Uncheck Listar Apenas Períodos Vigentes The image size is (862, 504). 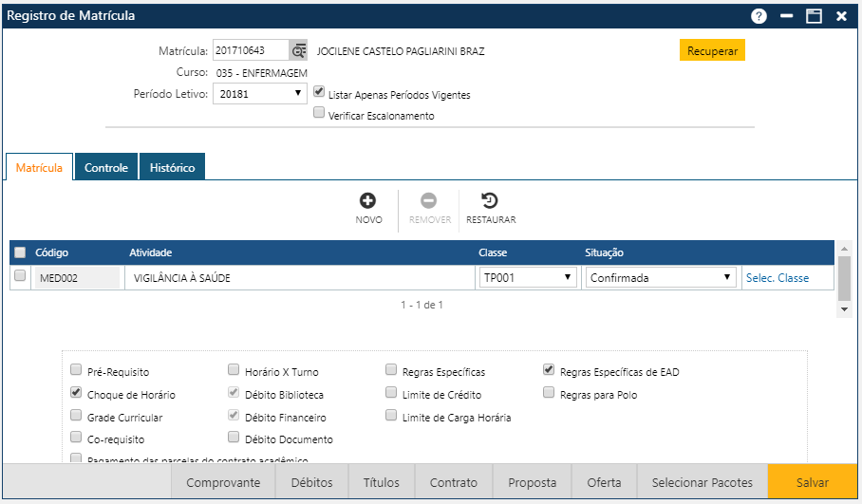click(x=319, y=93)
